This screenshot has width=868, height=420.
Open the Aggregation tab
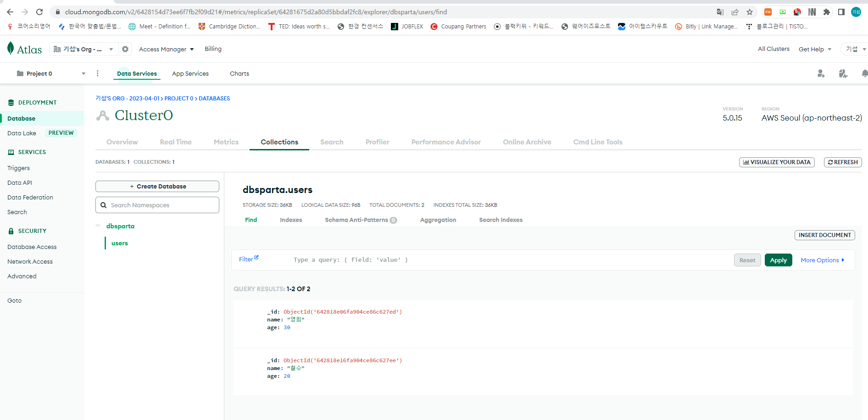pyautogui.click(x=438, y=220)
